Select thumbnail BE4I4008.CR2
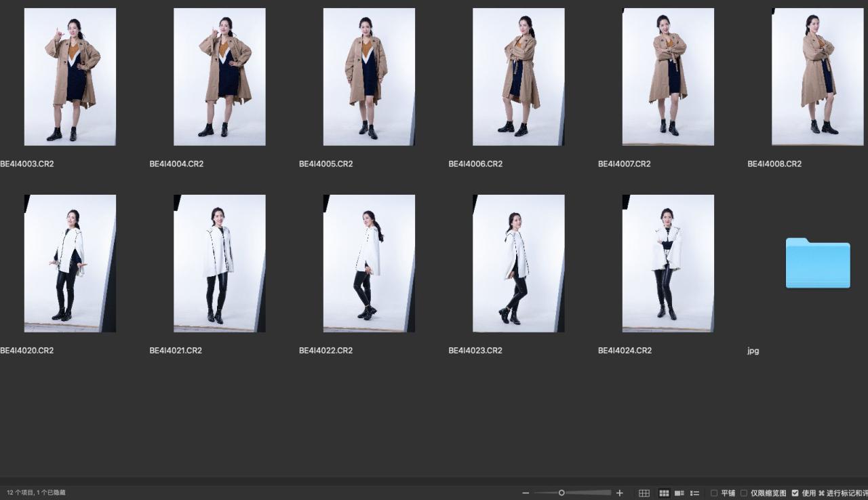Image resolution: width=868 pixels, height=500 pixels. tap(817, 77)
